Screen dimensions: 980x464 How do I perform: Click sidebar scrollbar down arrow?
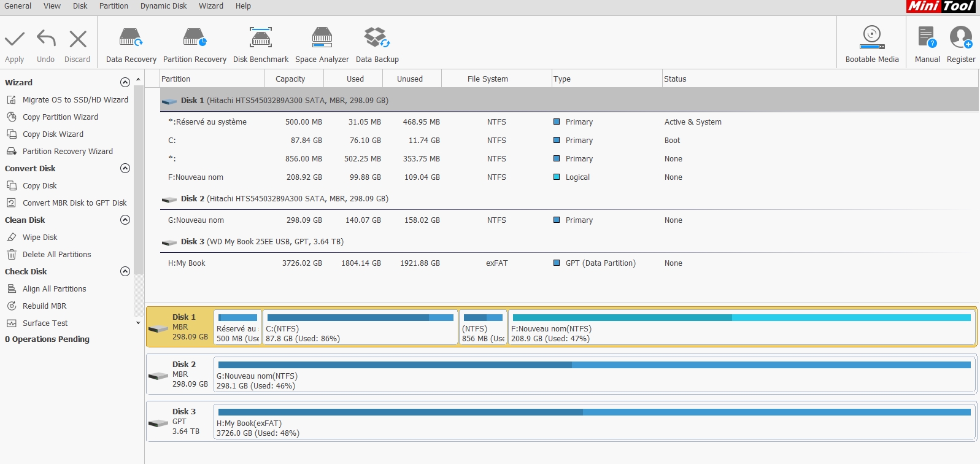(138, 323)
